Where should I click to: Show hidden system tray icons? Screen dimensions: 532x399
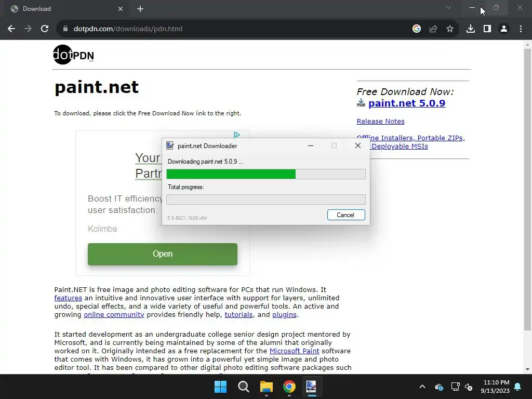pyautogui.click(x=422, y=387)
